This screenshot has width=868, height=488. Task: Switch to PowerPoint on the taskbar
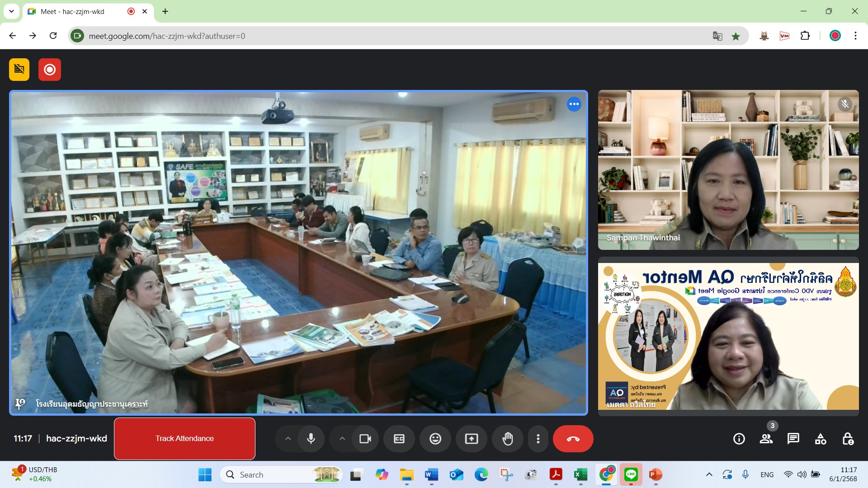(x=656, y=474)
